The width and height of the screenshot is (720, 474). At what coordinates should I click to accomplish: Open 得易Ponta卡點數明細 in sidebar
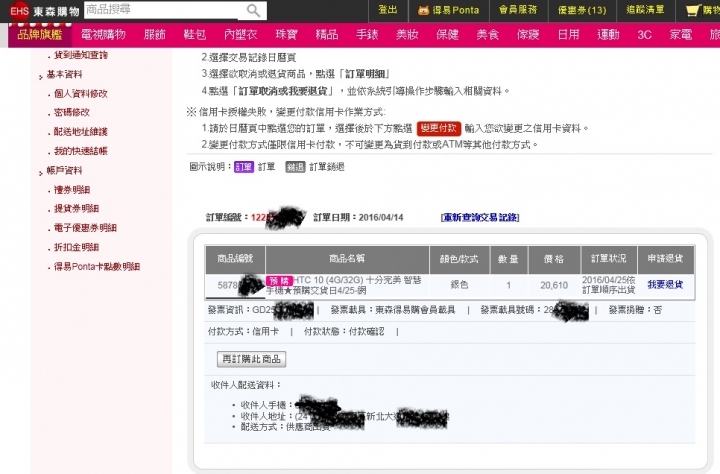97,266
